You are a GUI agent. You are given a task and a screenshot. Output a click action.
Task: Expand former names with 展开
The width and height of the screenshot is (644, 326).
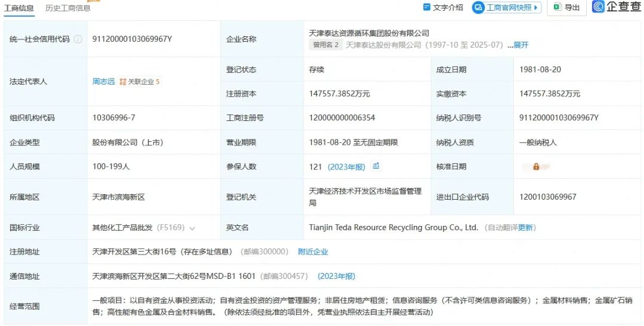point(521,45)
